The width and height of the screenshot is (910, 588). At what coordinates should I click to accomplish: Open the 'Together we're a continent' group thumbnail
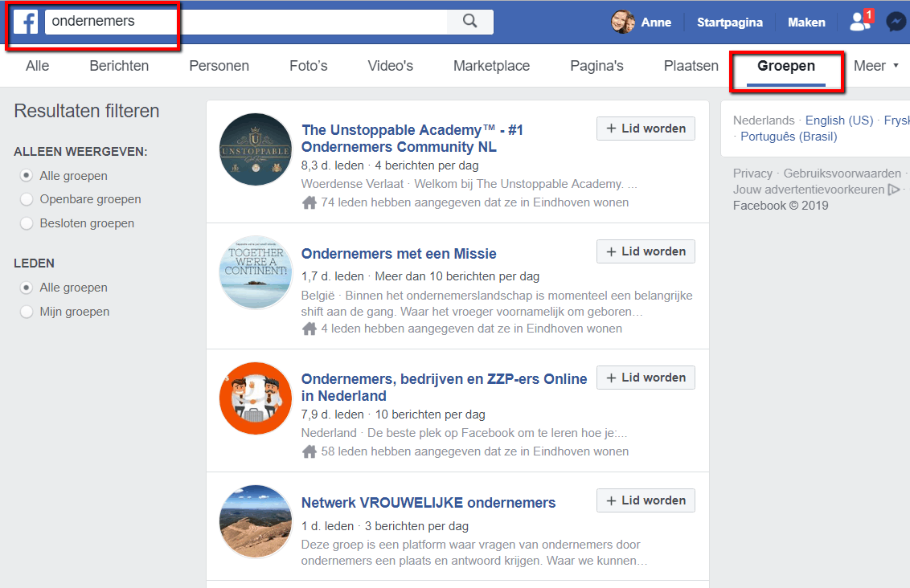pos(256,272)
